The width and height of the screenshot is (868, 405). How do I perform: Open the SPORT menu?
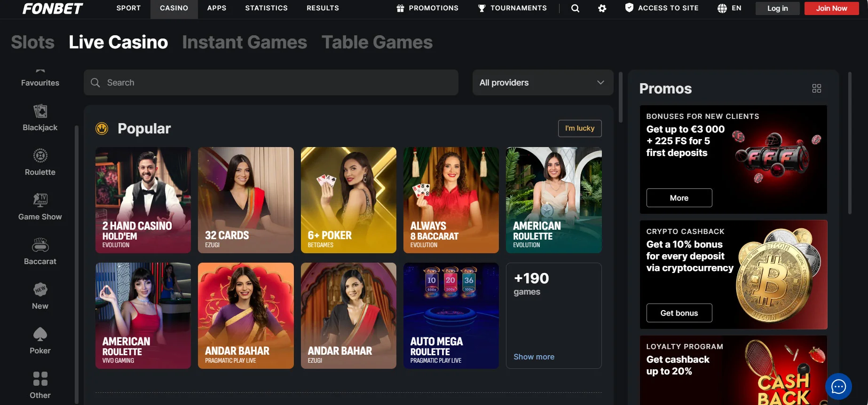tap(128, 8)
